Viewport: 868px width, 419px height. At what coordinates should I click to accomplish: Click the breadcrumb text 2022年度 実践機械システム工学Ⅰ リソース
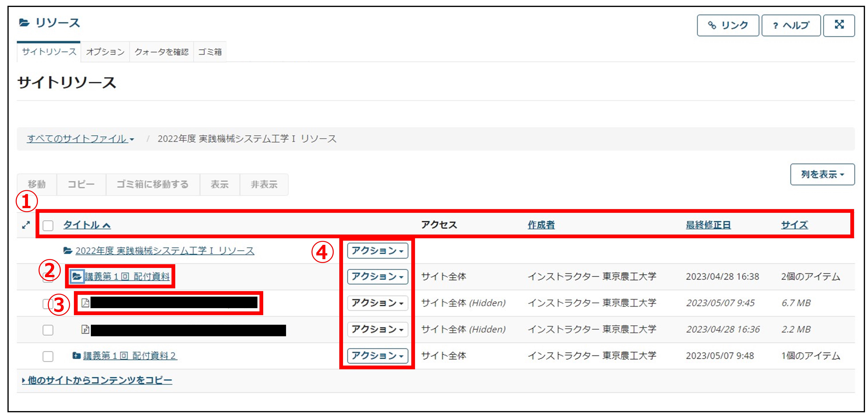click(247, 139)
